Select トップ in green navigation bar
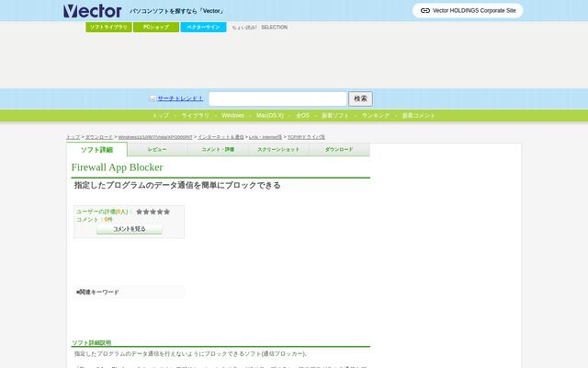The image size is (588, 368). click(161, 115)
